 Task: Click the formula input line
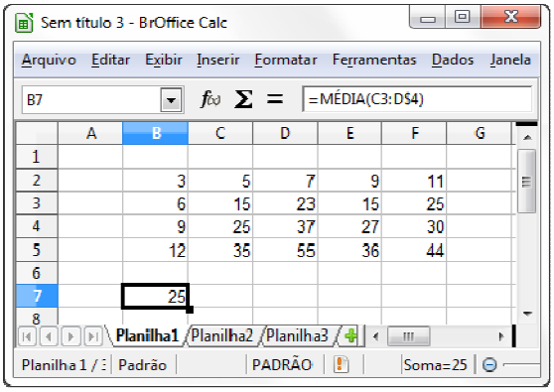(417, 99)
